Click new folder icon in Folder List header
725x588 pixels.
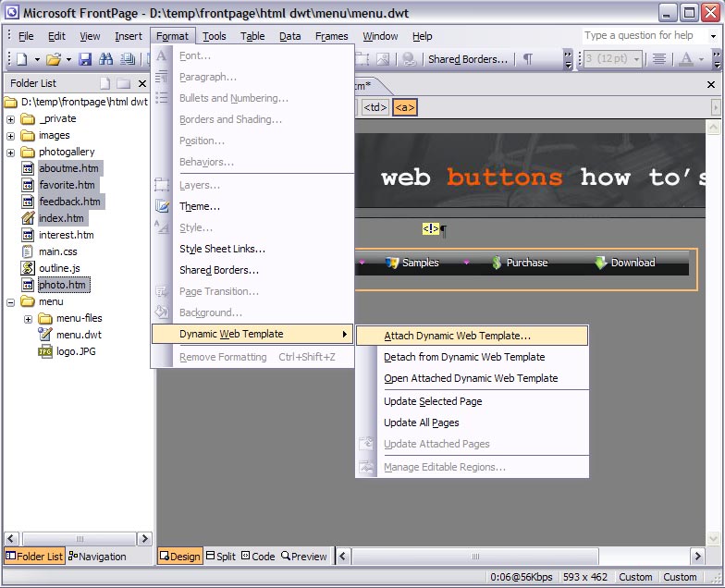(124, 83)
